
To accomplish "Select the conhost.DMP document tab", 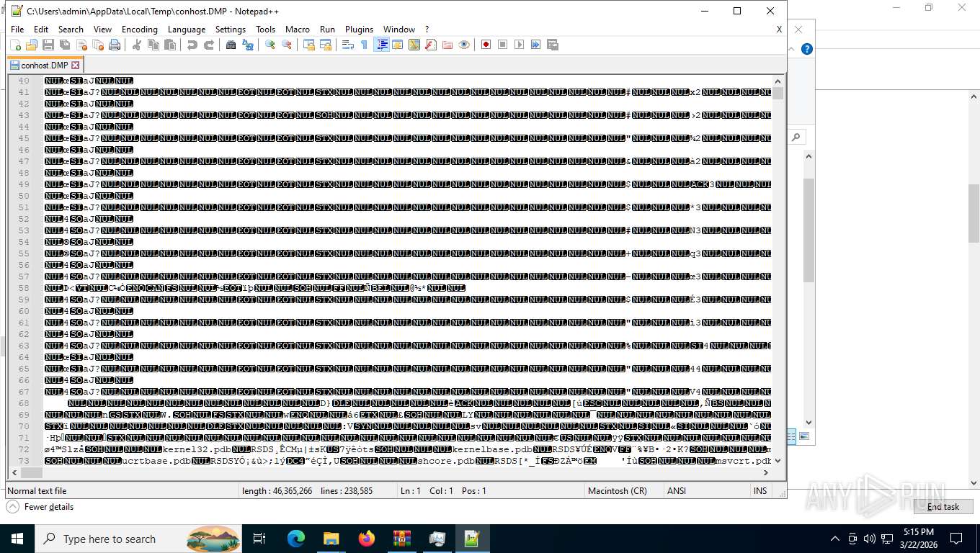I will click(x=45, y=65).
